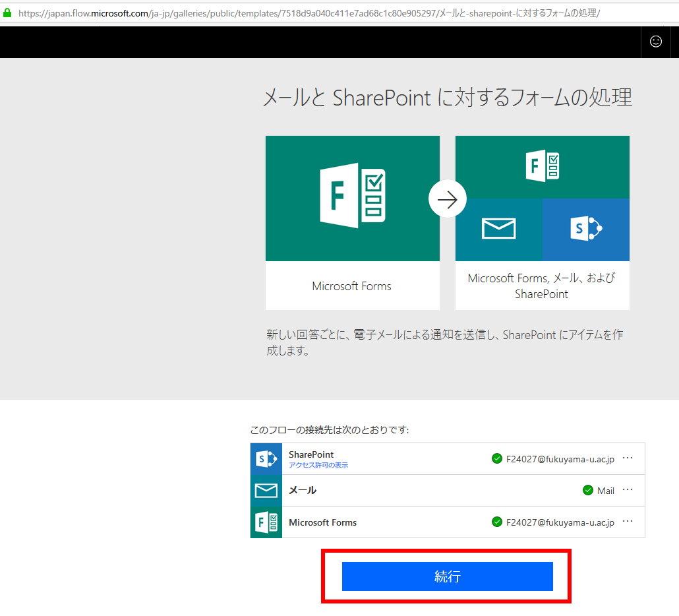
Task: Click the メール connection name label
Action: [x=303, y=491]
